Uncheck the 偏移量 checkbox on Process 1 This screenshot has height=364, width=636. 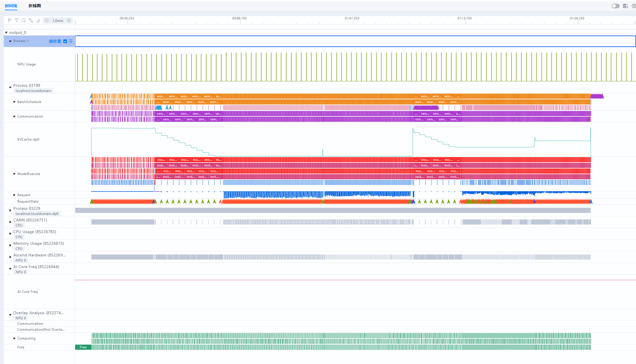[x=65, y=41]
